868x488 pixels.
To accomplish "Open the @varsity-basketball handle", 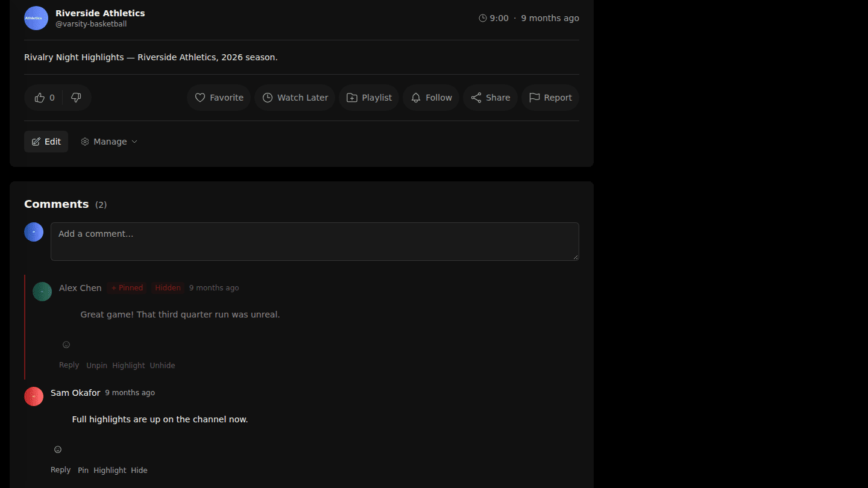I will pyautogui.click(x=91, y=24).
